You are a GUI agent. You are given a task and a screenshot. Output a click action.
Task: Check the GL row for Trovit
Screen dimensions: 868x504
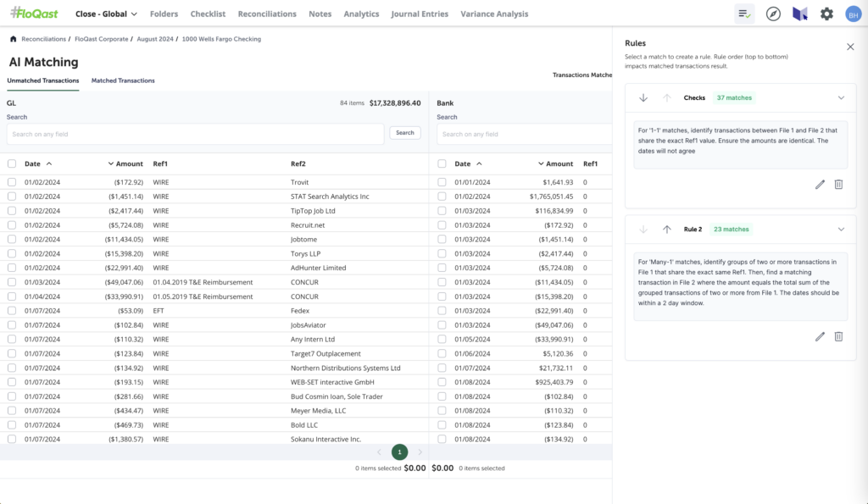12,182
